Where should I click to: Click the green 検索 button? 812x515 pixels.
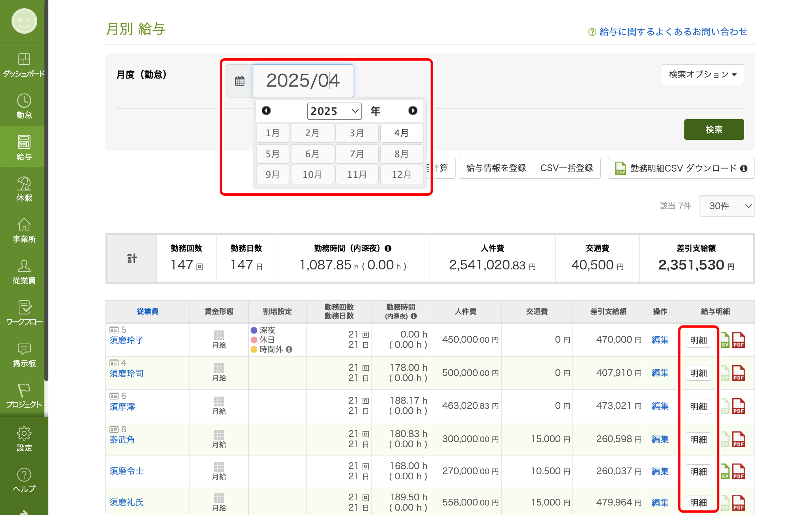click(x=714, y=130)
